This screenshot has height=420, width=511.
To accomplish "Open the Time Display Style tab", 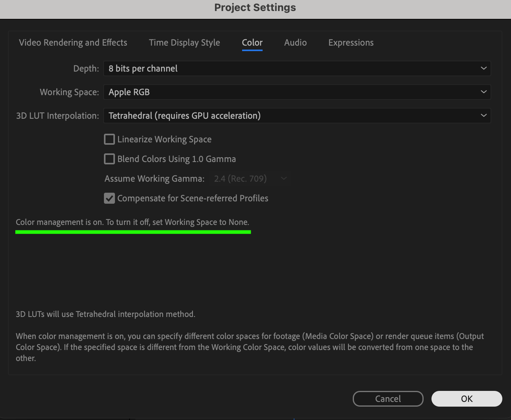I will (x=184, y=42).
